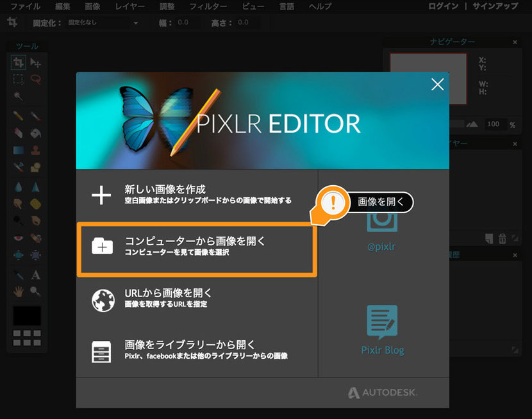Select the Colorpicker eyedropper tool
The image size is (532, 419).
18,275
